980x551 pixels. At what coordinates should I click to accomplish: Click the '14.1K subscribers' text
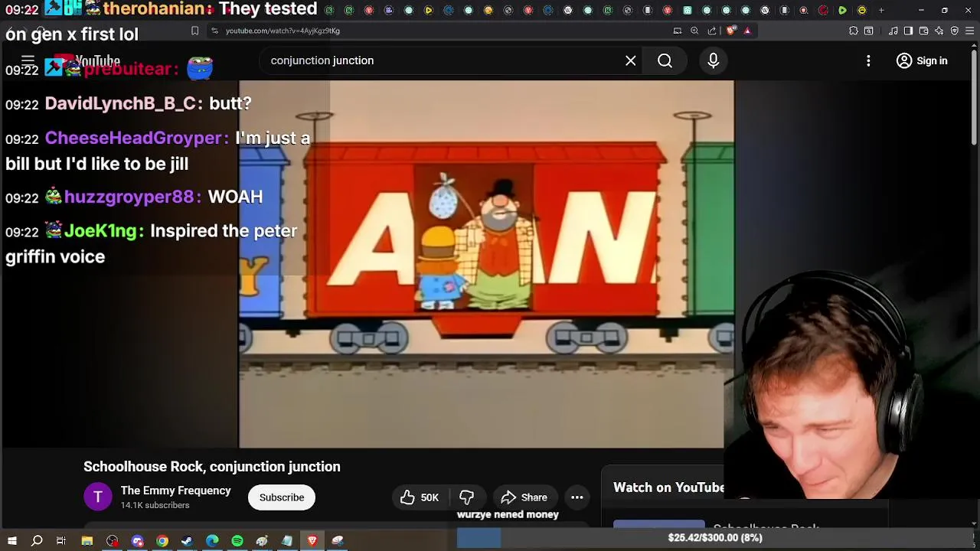click(155, 505)
